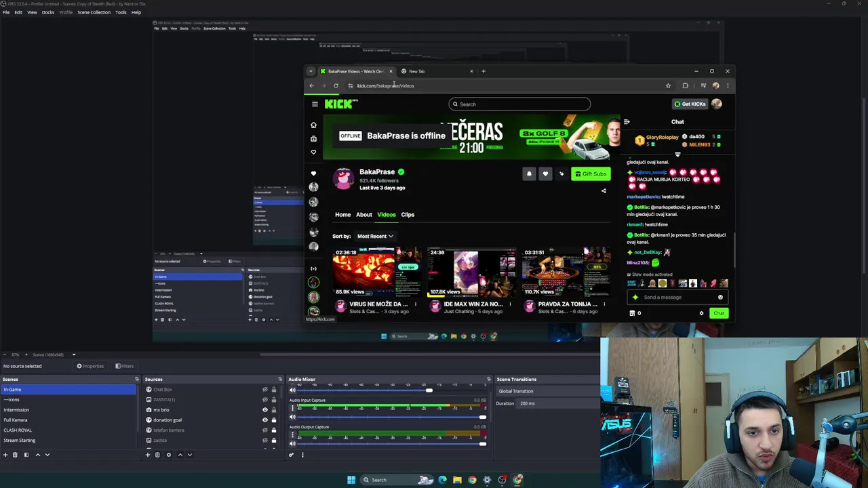Move source up in Sources toolbar
This screenshot has width=868, height=488.
coord(180,455)
